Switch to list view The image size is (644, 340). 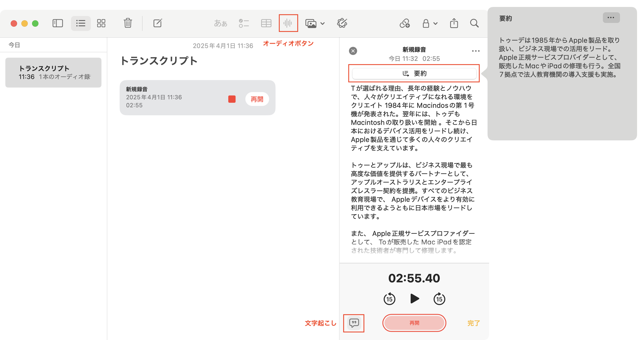pyautogui.click(x=81, y=23)
